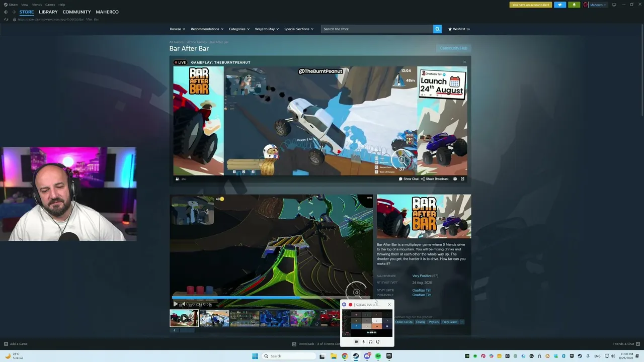Screen dimensions: 644x362
Task: Toggle camera in Discord overlay popup
Action: click(357, 342)
